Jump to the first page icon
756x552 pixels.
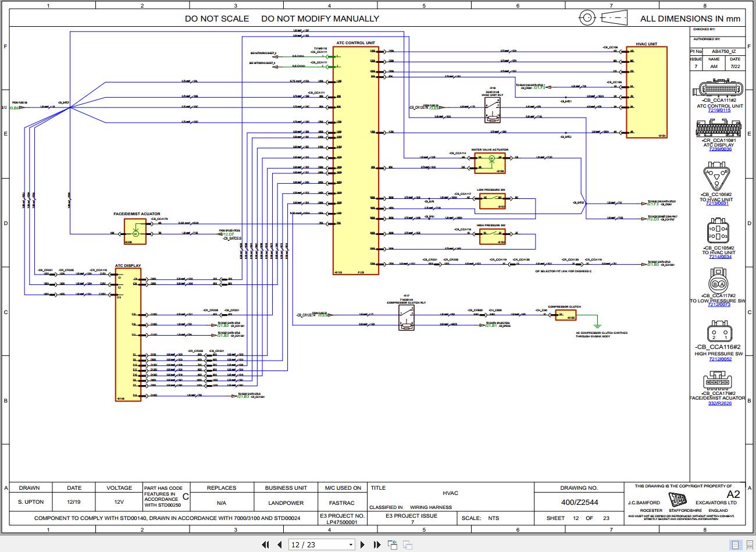click(x=265, y=544)
